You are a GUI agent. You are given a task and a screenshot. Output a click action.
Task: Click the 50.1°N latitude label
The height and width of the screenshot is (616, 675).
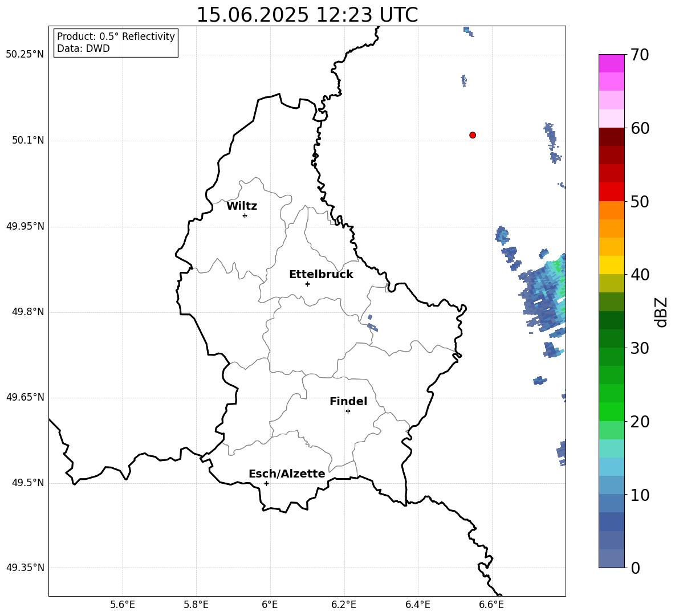(29, 141)
